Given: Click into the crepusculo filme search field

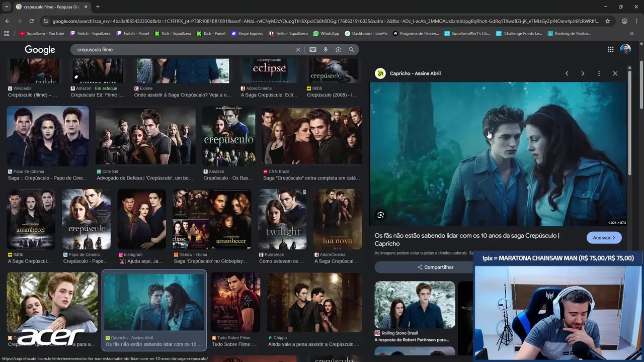Looking at the screenshot, I should pos(184,50).
